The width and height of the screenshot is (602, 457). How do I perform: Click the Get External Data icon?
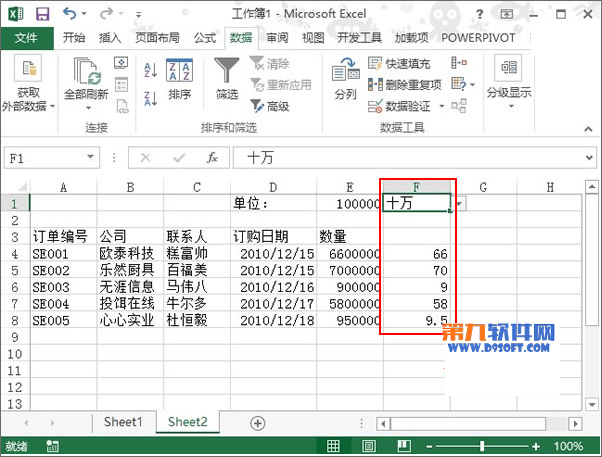(28, 68)
